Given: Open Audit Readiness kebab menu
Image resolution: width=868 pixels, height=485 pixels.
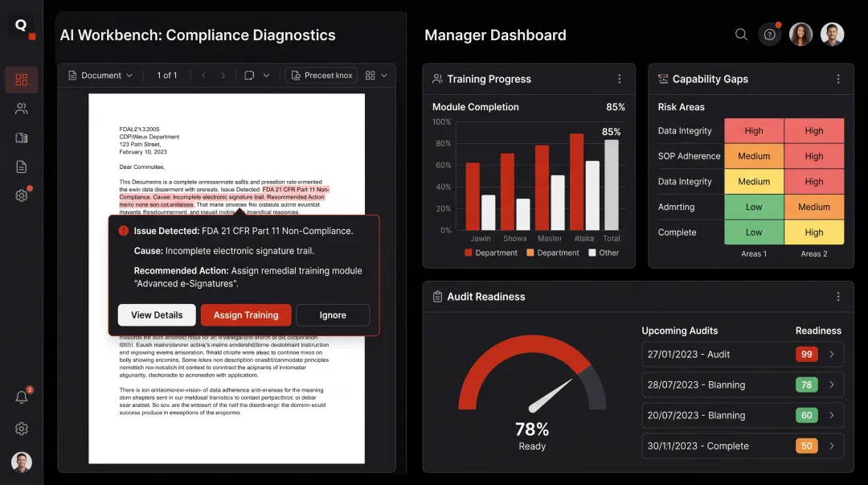Looking at the screenshot, I should click(838, 297).
